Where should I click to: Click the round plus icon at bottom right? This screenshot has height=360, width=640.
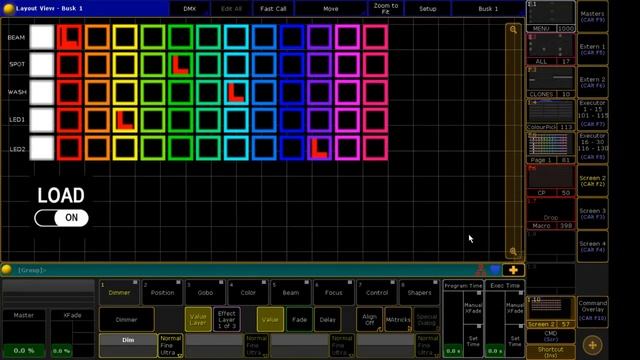coord(592,345)
